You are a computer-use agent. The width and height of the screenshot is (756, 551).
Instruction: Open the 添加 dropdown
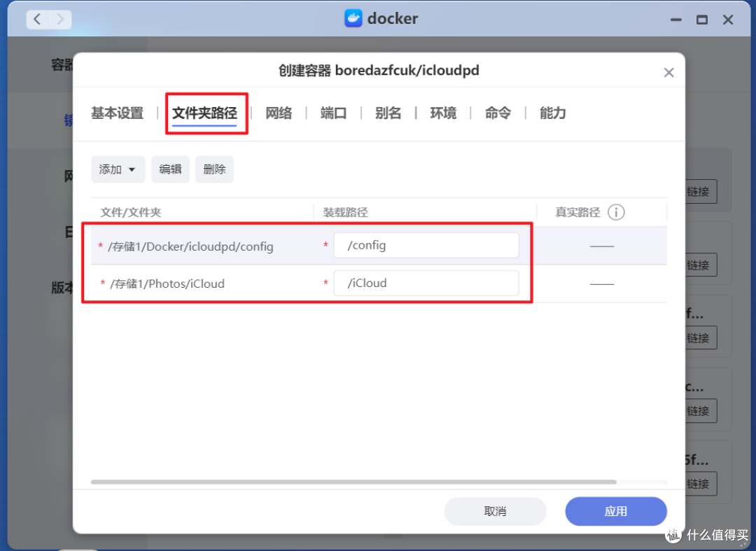point(118,169)
